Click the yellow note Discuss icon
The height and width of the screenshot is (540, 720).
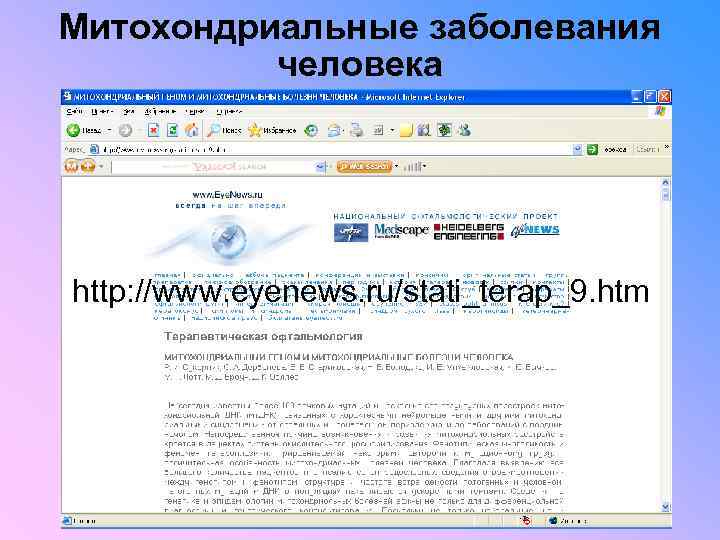tap(406, 130)
